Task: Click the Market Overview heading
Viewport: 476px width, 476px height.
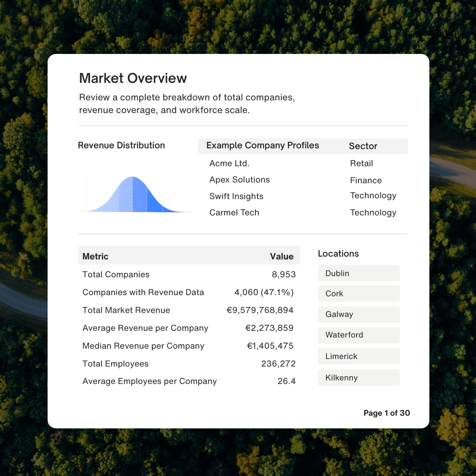Action: click(x=133, y=78)
